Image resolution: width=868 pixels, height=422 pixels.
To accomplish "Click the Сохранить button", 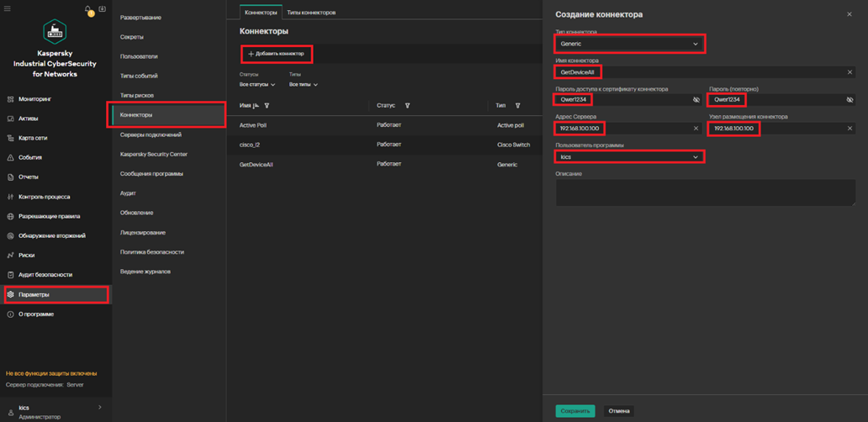I will click(575, 411).
